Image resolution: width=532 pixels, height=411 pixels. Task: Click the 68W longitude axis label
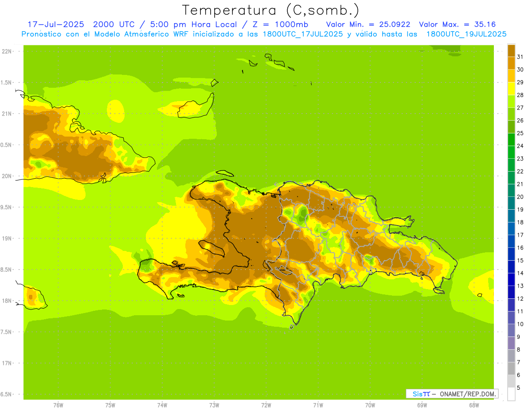coord(473,405)
